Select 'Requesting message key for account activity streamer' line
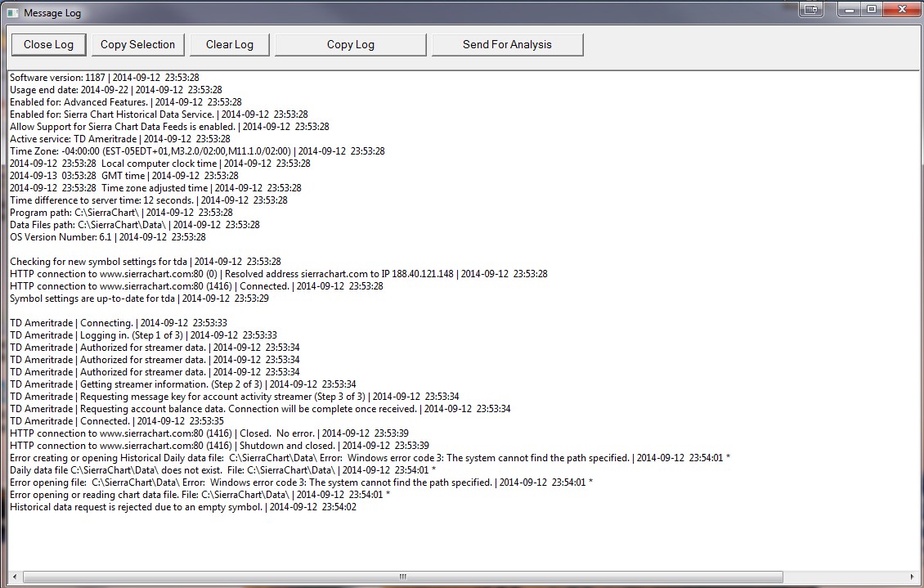 (x=235, y=397)
